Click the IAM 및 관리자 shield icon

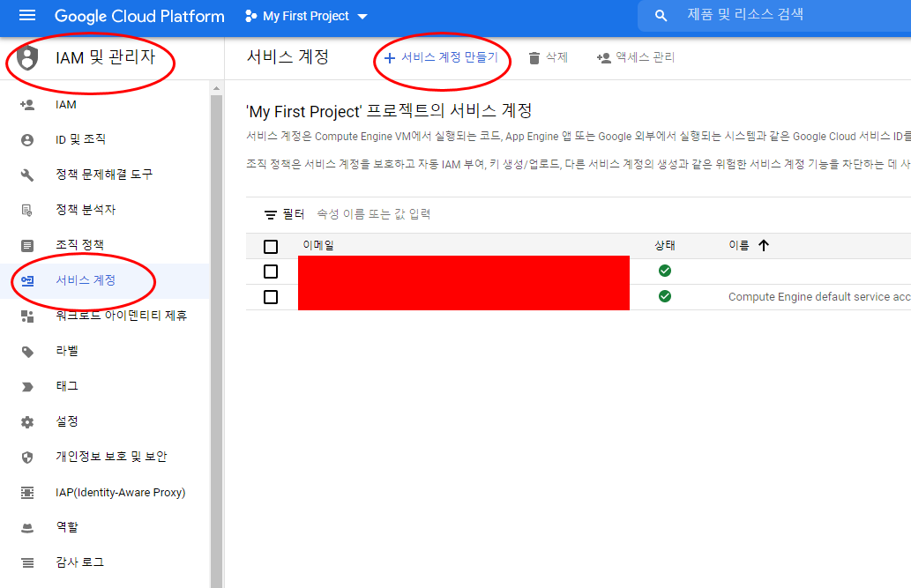click(27, 58)
